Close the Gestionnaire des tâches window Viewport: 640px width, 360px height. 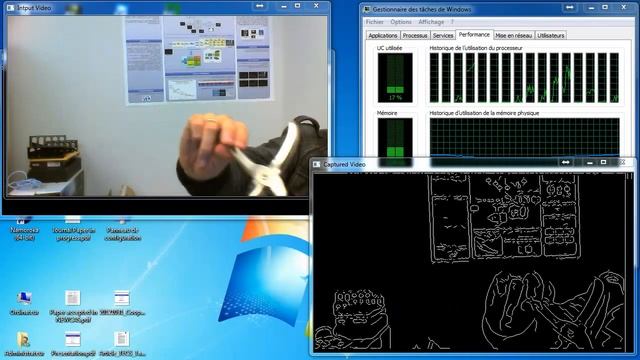click(x=624, y=7)
